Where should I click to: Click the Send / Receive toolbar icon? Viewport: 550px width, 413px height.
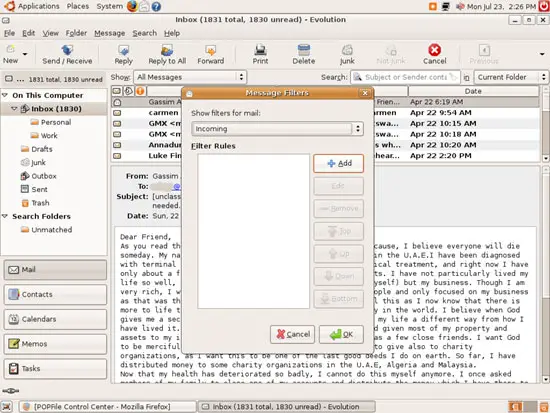coord(67,50)
